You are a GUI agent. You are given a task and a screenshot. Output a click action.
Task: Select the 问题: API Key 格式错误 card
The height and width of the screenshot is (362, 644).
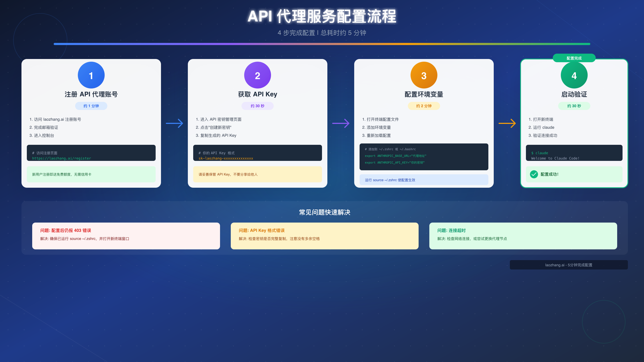pyautogui.click(x=325, y=236)
